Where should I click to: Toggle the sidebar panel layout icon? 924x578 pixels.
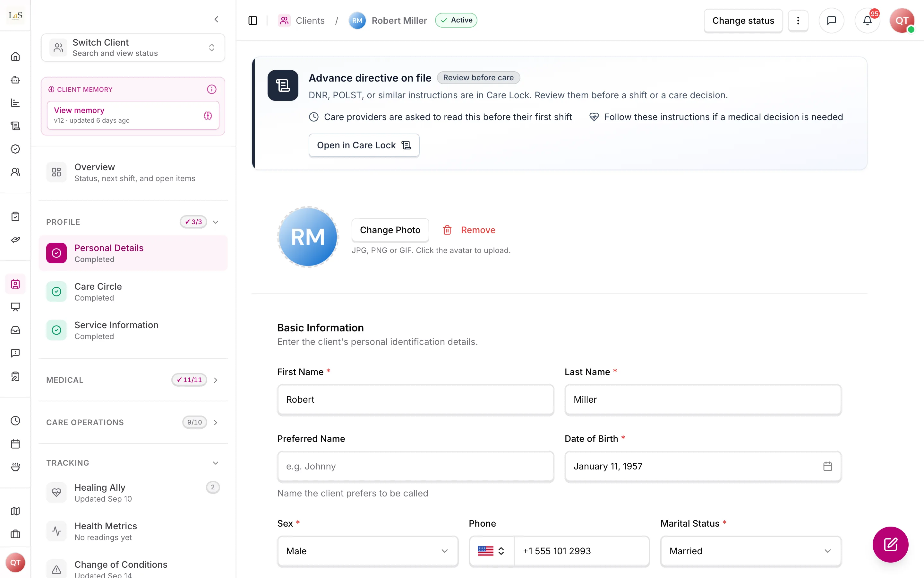tap(253, 20)
